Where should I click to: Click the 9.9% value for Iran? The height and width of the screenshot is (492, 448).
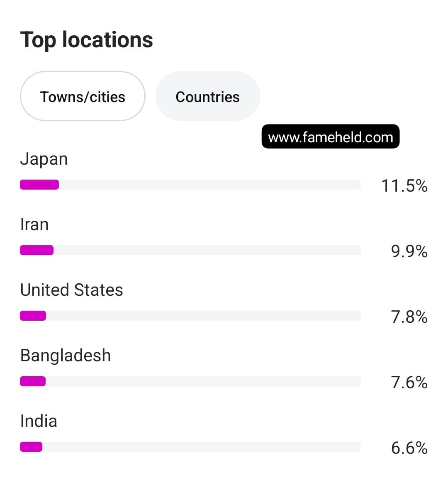point(409,251)
